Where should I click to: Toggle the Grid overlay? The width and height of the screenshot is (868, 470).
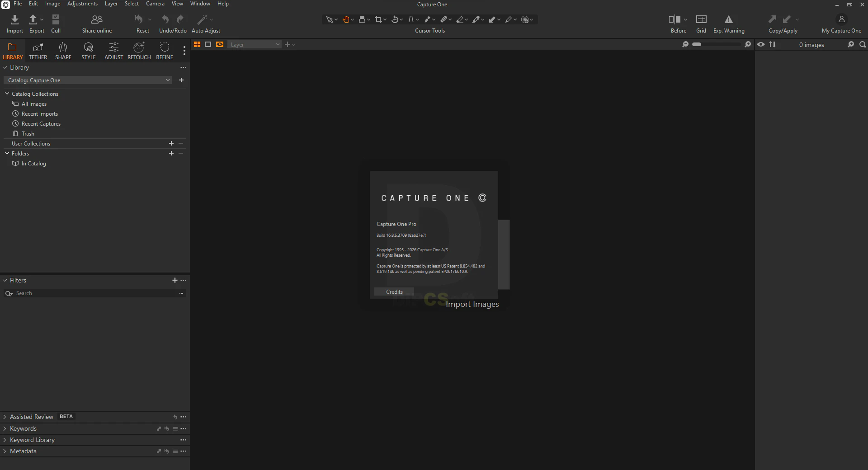click(701, 19)
